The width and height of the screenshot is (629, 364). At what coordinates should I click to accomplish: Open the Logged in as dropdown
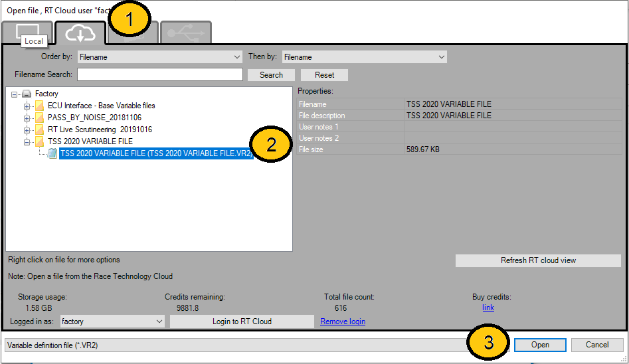[x=112, y=321]
